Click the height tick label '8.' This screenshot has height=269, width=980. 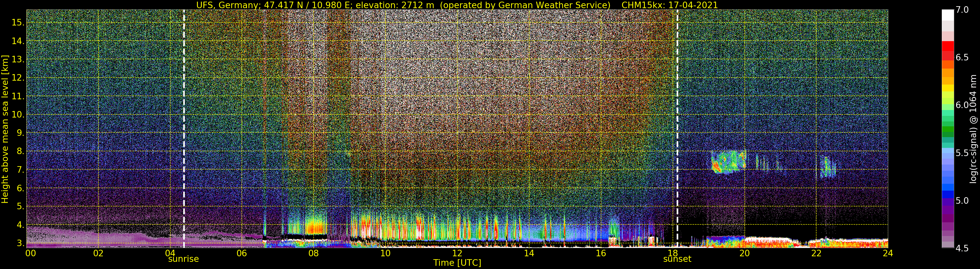click(21, 151)
